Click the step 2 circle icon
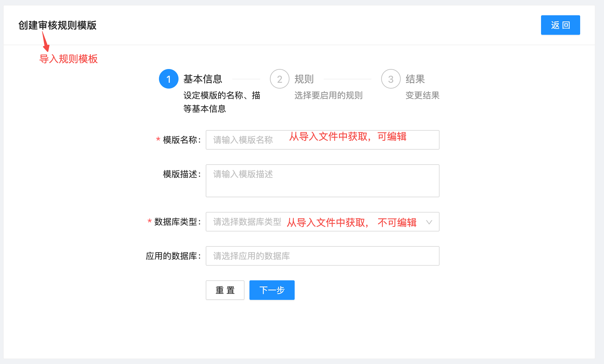The height and width of the screenshot is (364, 604). [279, 79]
